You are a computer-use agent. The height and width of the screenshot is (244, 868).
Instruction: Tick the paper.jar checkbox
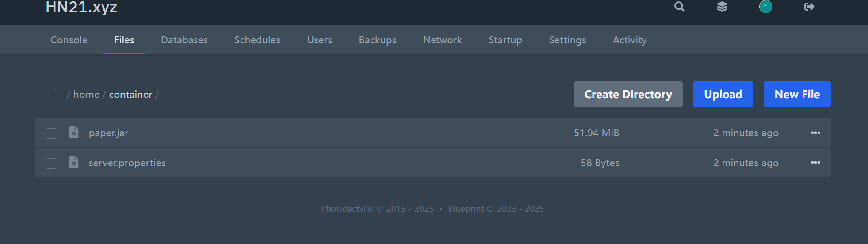[x=51, y=133]
